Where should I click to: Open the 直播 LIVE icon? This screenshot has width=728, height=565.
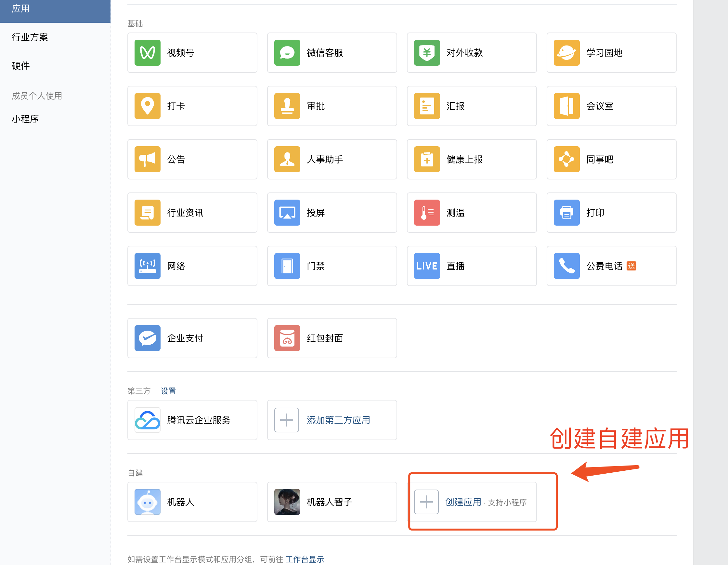coord(427,266)
